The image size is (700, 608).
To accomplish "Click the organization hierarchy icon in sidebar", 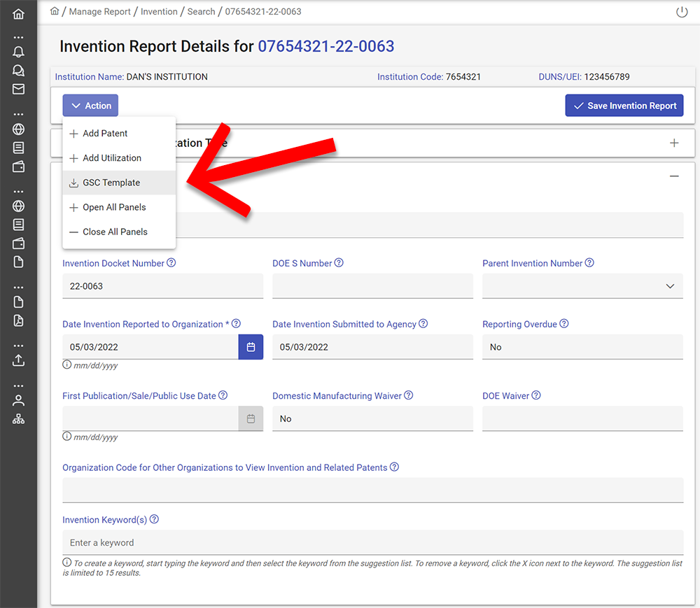I will (18, 419).
